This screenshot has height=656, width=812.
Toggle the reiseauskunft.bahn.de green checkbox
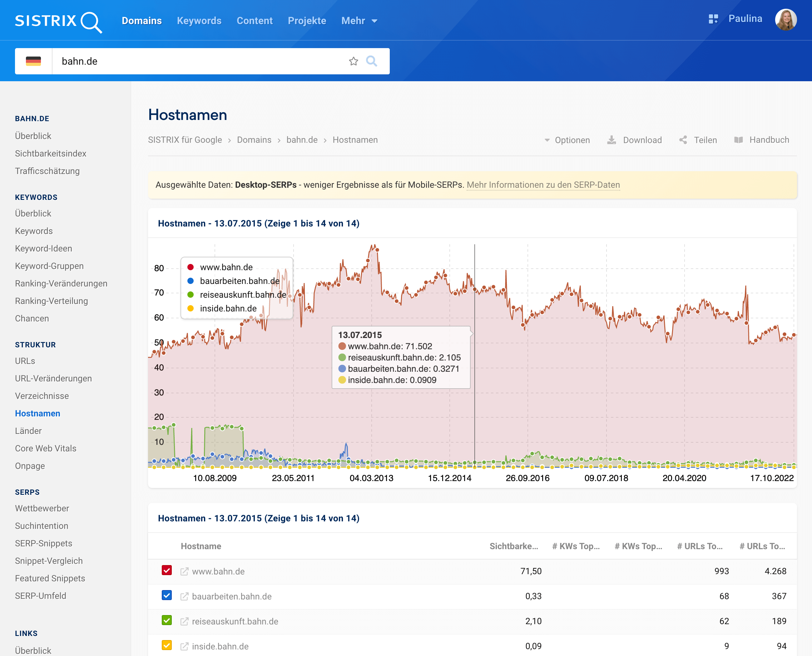167,620
